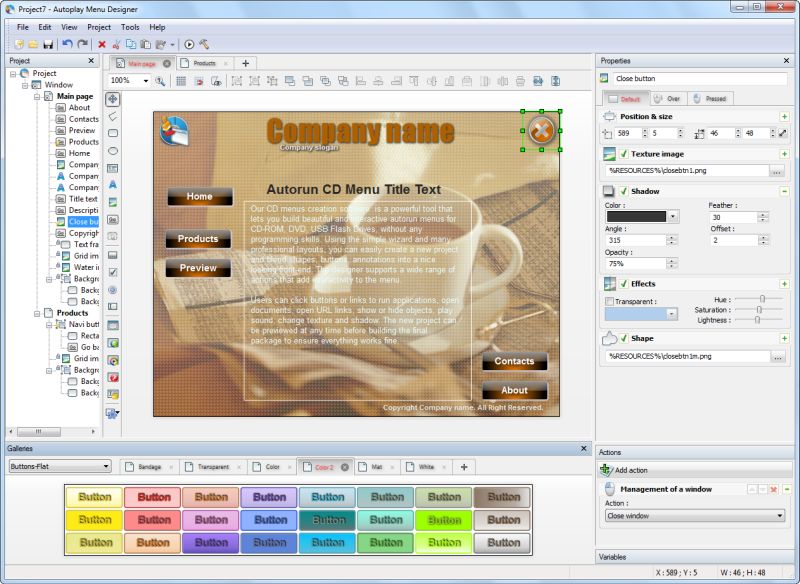
Task: Click the Build project hammer icon
Action: point(203,44)
